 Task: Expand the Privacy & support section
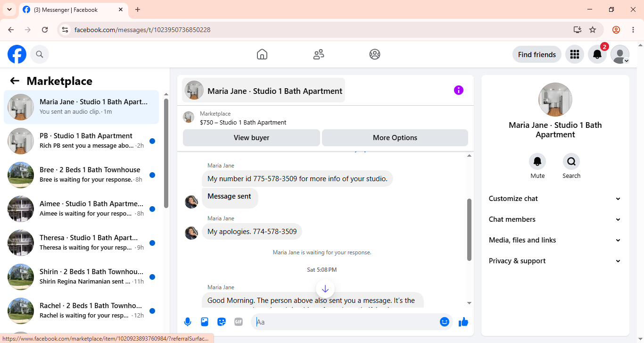(x=555, y=261)
